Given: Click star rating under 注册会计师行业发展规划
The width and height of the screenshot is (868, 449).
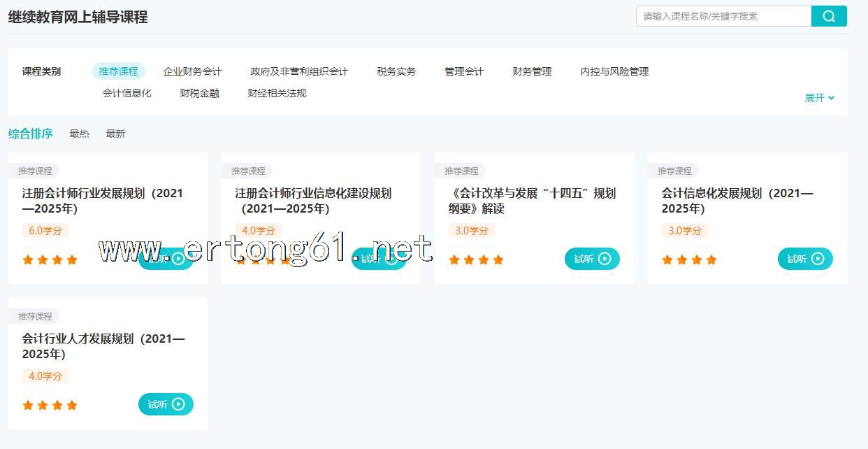Looking at the screenshot, I should click(50, 260).
